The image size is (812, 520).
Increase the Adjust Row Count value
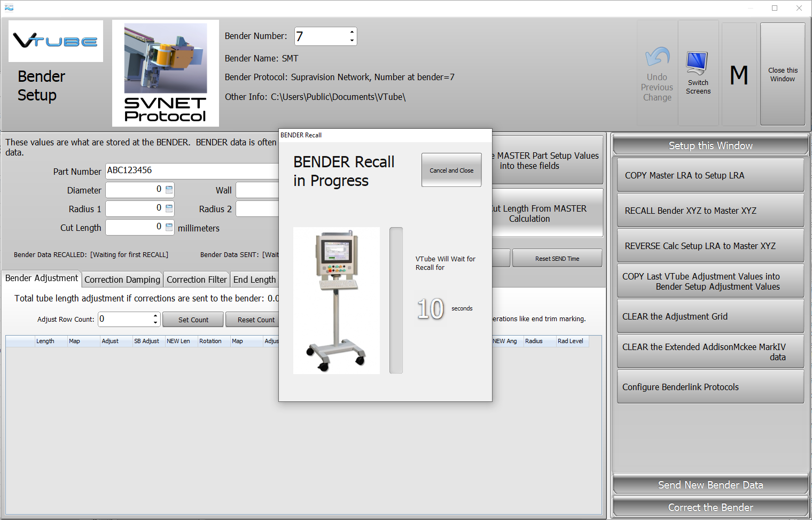pos(155,316)
